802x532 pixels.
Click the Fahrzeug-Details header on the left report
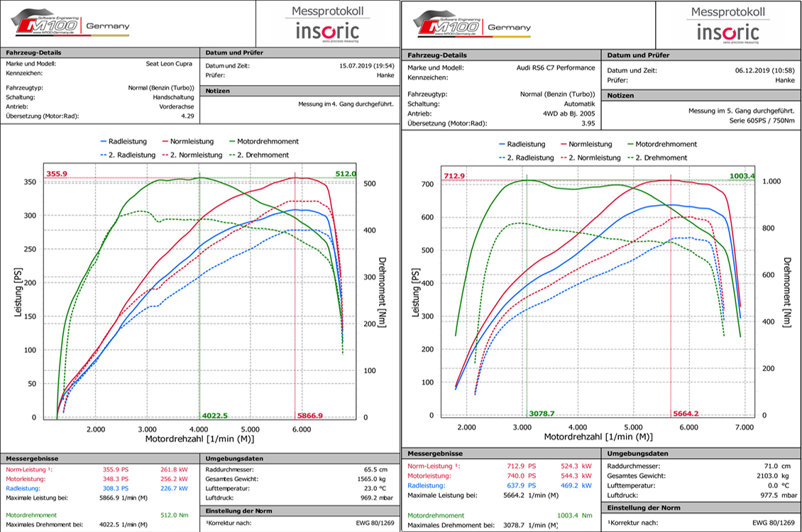[x=33, y=52]
